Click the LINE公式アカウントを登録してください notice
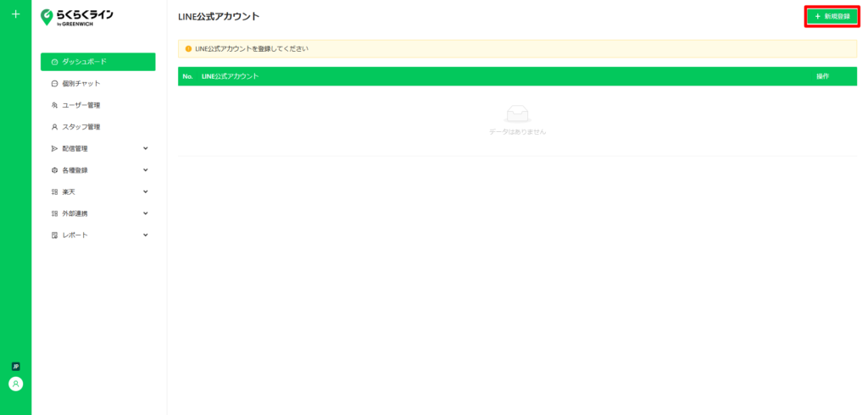 click(x=518, y=48)
